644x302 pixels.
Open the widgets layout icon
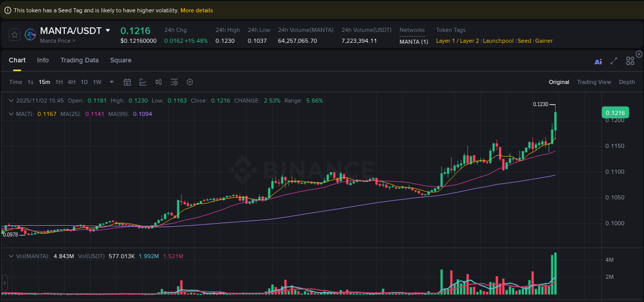630,60
